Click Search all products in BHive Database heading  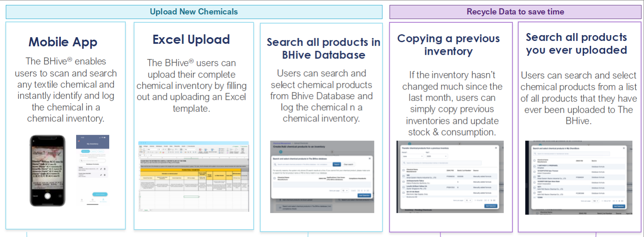[x=323, y=48]
